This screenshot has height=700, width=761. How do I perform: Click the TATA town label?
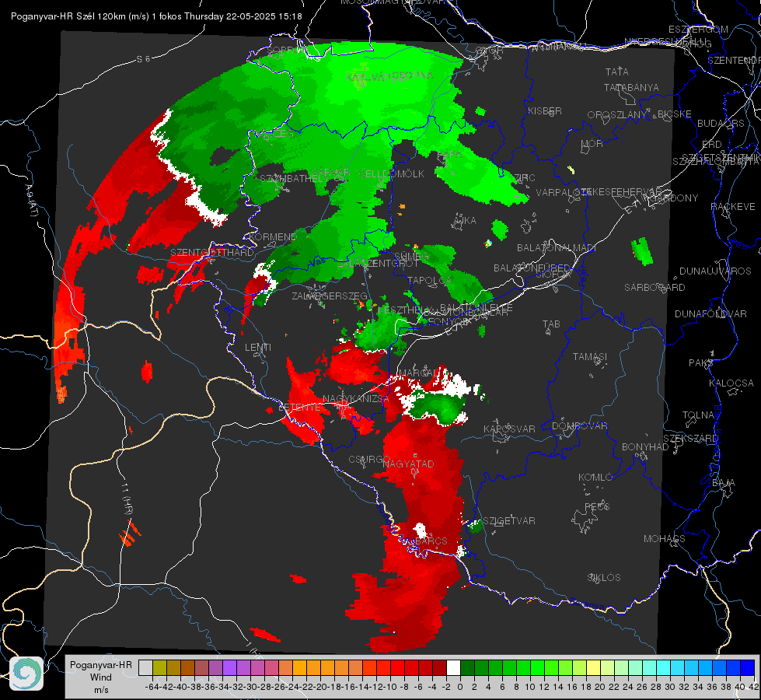coord(617,72)
